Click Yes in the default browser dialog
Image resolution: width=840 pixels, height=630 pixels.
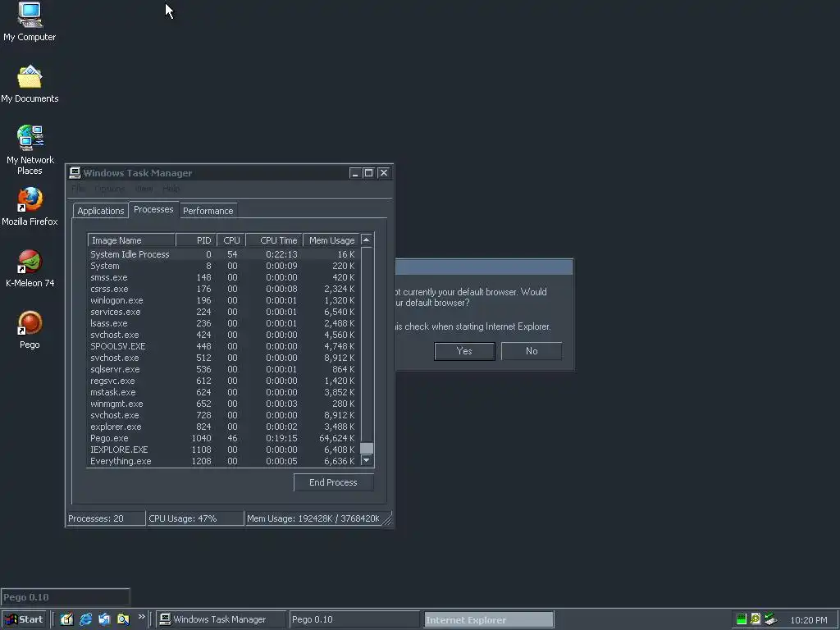point(464,351)
